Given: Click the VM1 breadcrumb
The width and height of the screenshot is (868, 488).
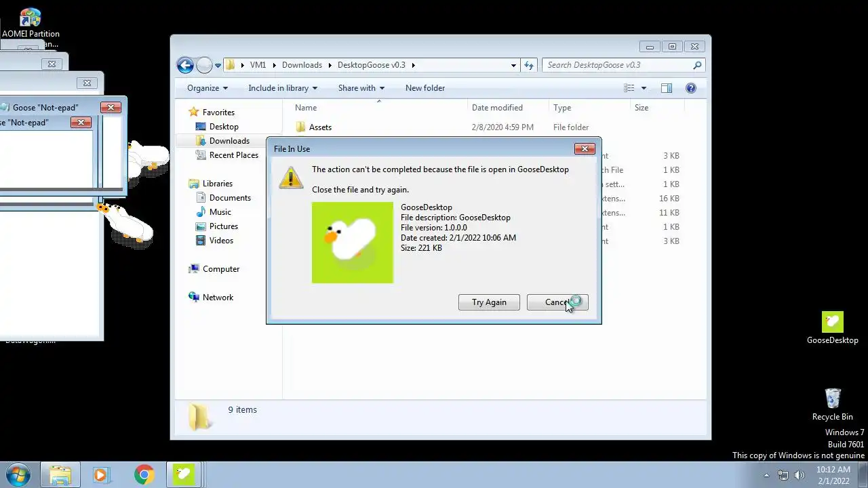Looking at the screenshot, I should [x=258, y=65].
